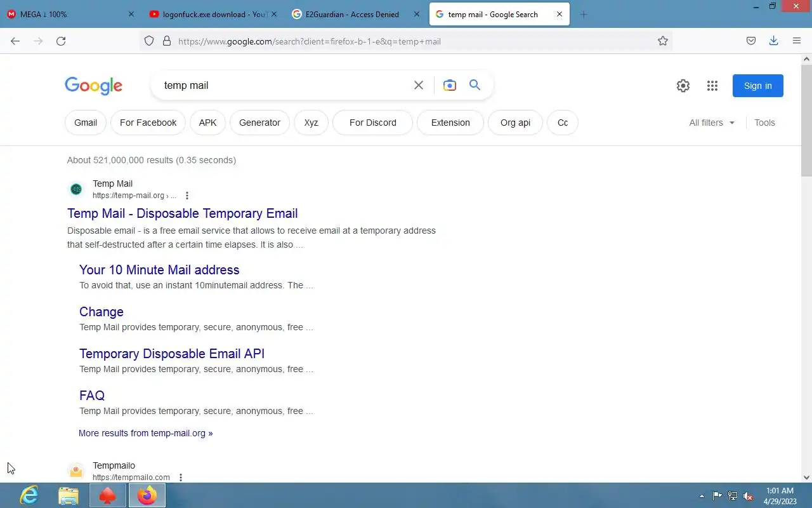Apply the APK filter chip
This screenshot has height=508, width=812.
(207, 123)
